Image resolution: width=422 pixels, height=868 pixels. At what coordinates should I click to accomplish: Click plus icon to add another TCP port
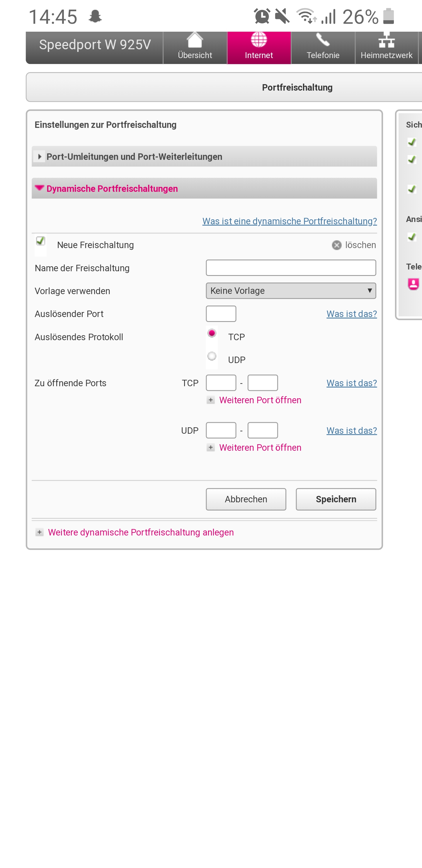210,400
